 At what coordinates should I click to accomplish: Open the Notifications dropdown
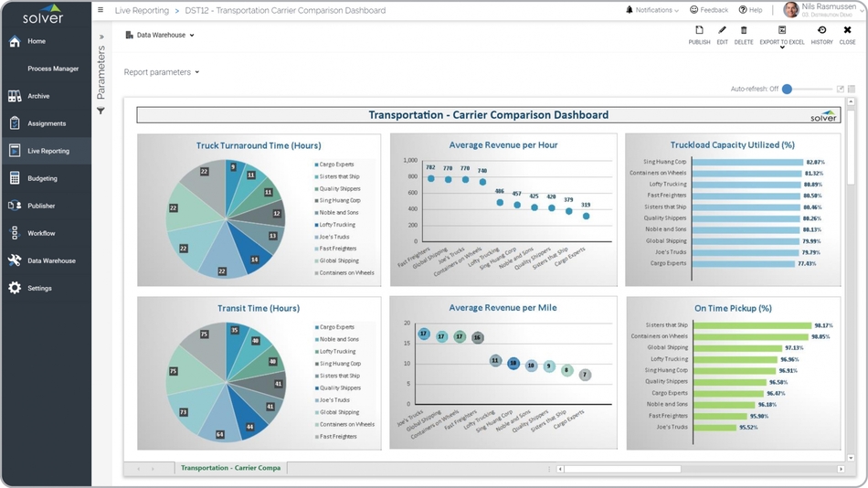pos(652,10)
